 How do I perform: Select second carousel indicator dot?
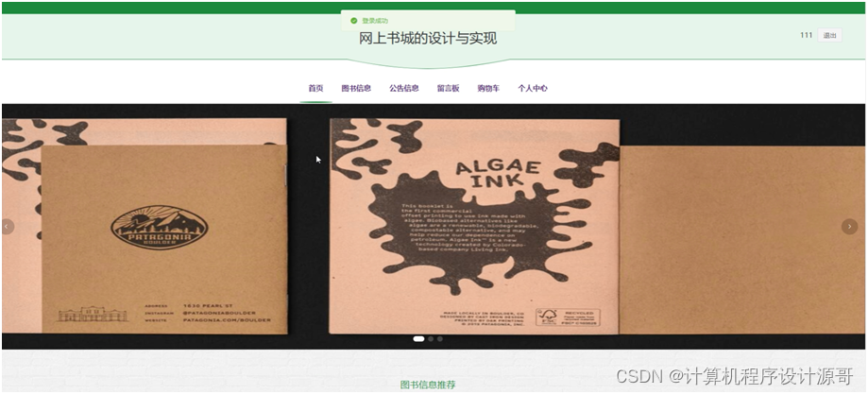tap(431, 338)
